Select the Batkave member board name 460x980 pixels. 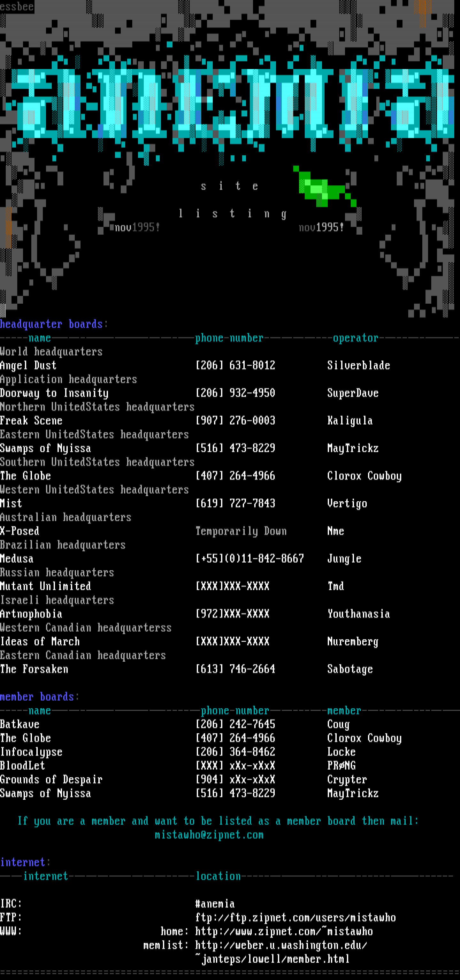[x=20, y=724]
